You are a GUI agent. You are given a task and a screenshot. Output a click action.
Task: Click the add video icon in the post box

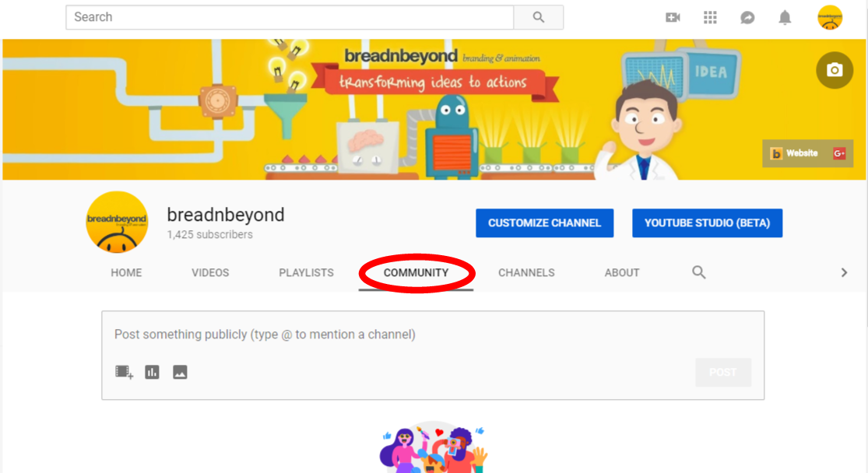(x=124, y=373)
